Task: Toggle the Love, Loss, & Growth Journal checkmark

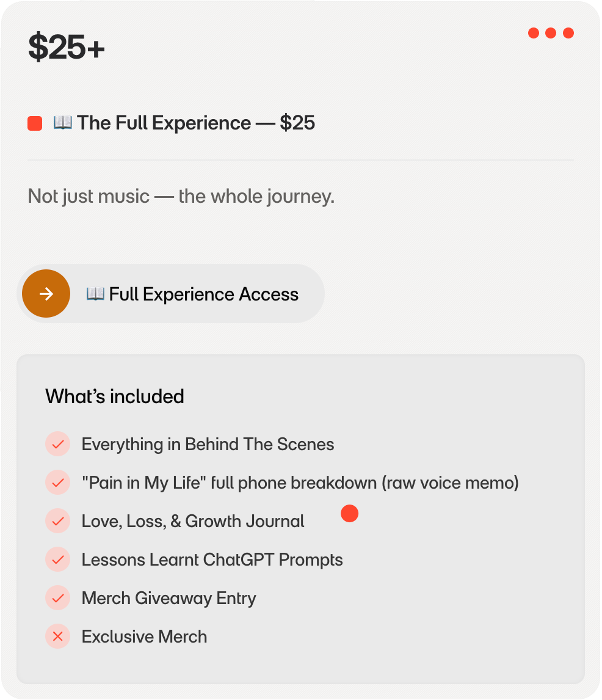Action: click(58, 521)
